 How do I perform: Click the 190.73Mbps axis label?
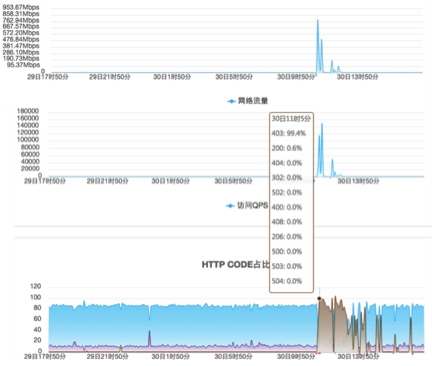(x=21, y=58)
